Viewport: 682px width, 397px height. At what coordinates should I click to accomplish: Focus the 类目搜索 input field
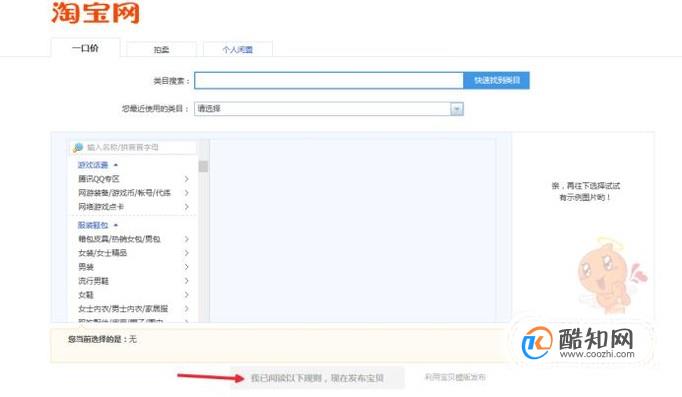pyautogui.click(x=329, y=80)
